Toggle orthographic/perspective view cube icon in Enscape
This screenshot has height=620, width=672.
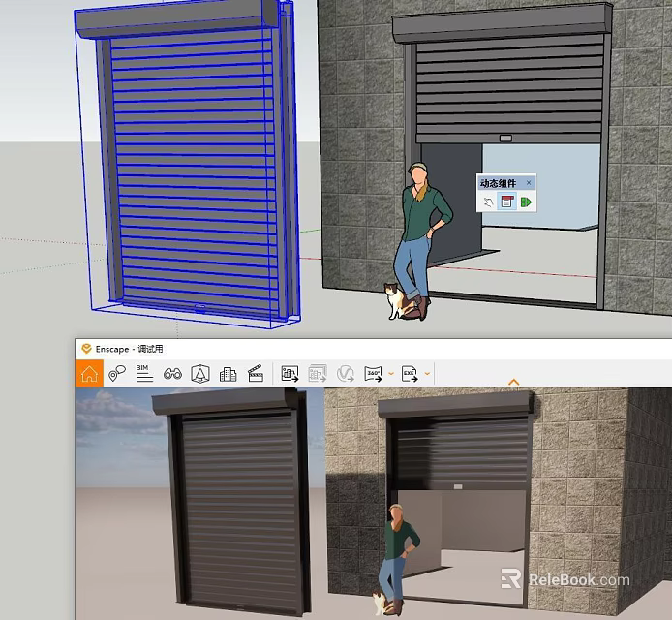pyautogui.click(x=200, y=374)
